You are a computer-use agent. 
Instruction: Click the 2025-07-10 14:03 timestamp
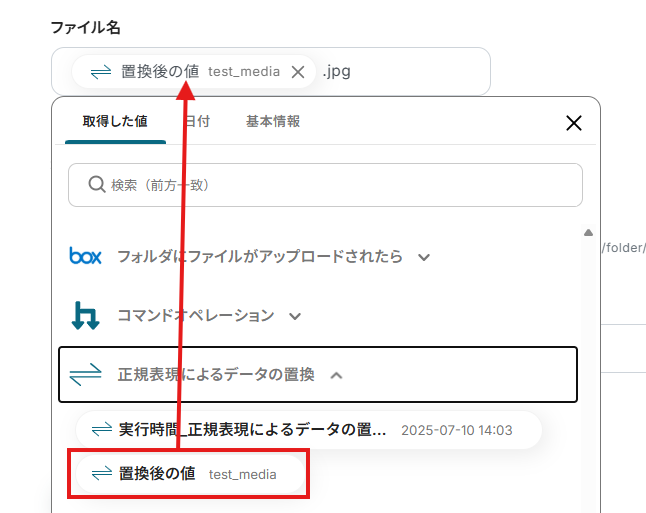[456, 430]
